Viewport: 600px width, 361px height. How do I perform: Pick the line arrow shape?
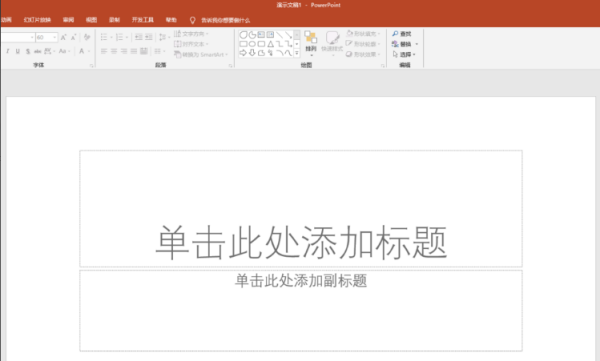pos(289,35)
